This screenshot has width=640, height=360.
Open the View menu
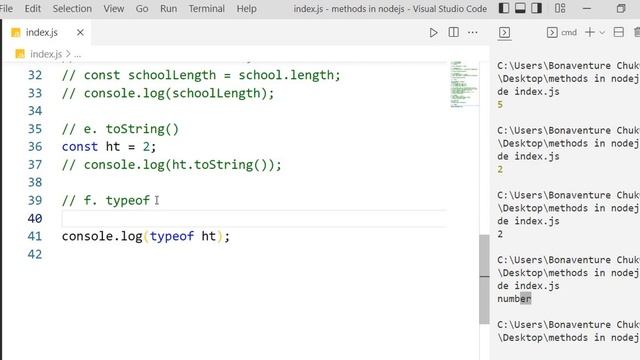113,9
